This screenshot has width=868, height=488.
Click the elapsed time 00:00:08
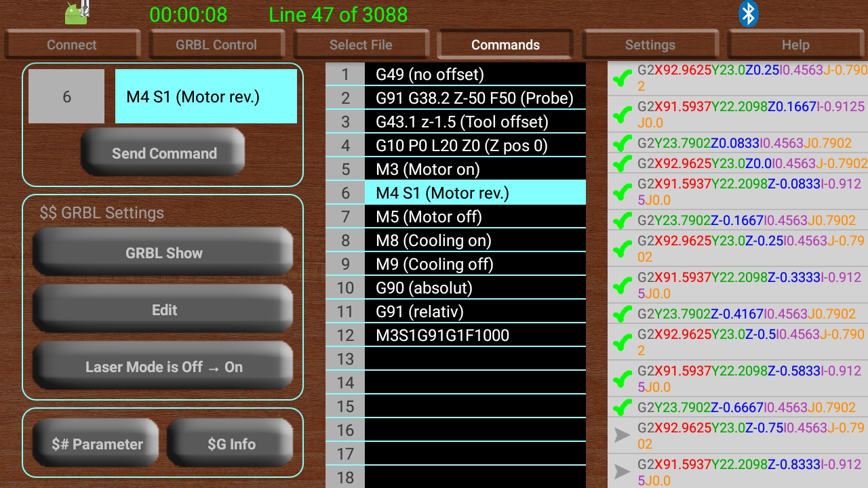pos(189,15)
